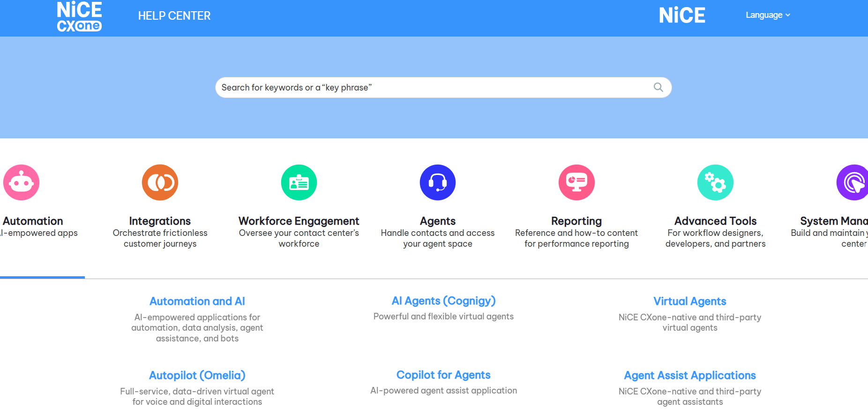This screenshot has width=868, height=416.
Task: Click the NiCE CXone logo
Action: click(x=79, y=16)
